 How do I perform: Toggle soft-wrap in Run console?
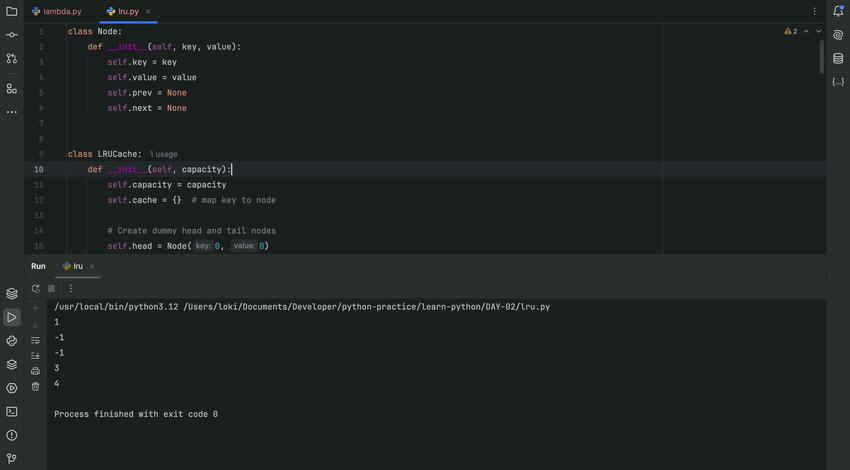(36, 340)
